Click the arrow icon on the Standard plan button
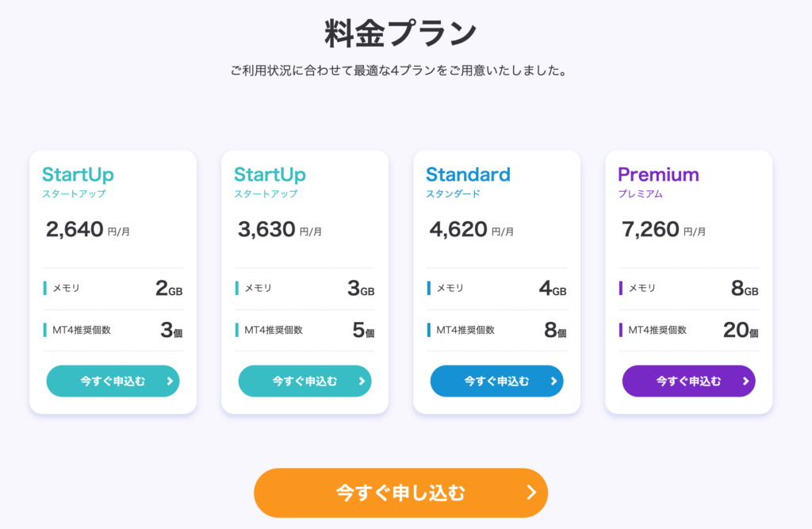This screenshot has height=529, width=812. click(x=553, y=381)
